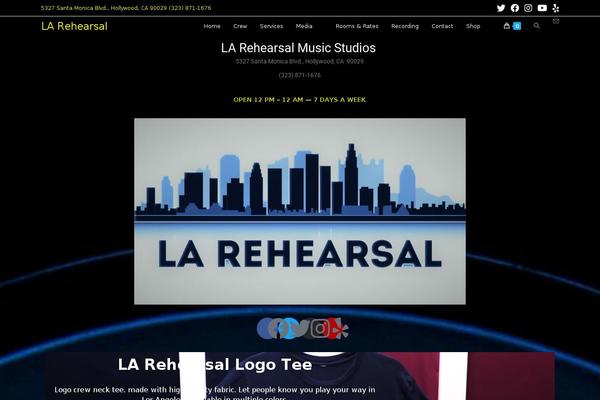Click the 5327 Santa Monica Blvd address under heading
600x400 pixels.
point(300,61)
